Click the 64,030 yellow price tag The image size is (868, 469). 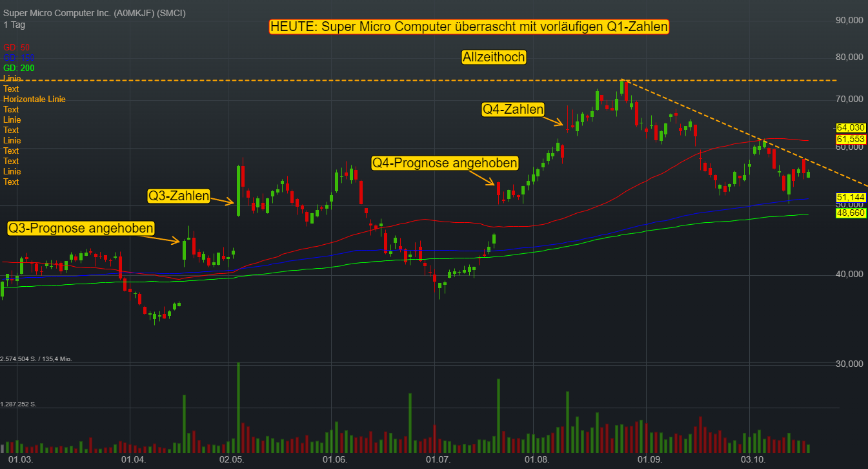(x=850, y=128)
